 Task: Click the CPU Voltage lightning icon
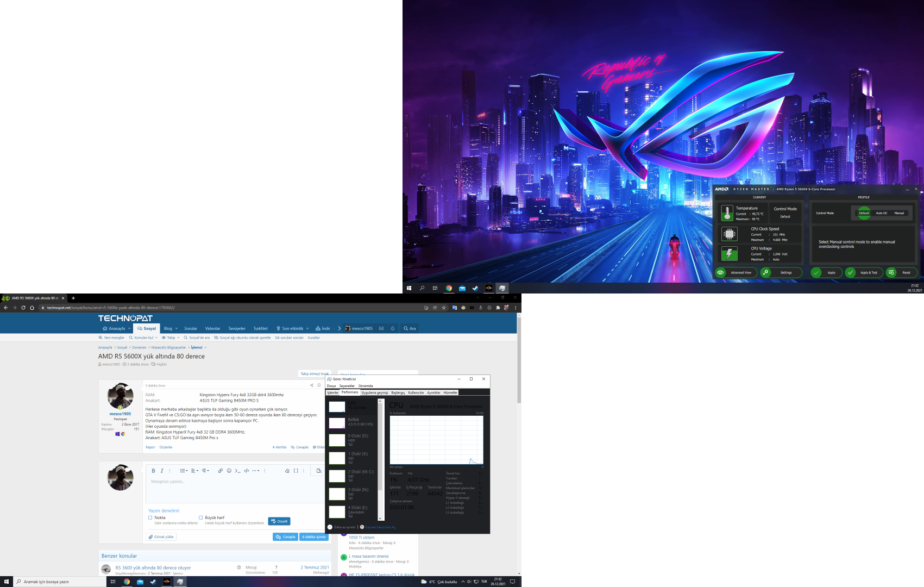point(729,254)
